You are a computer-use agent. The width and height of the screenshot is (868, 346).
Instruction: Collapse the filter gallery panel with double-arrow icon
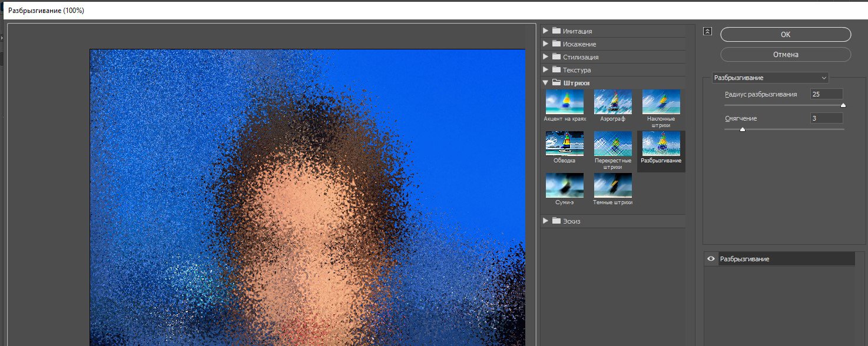pos(708,32)
